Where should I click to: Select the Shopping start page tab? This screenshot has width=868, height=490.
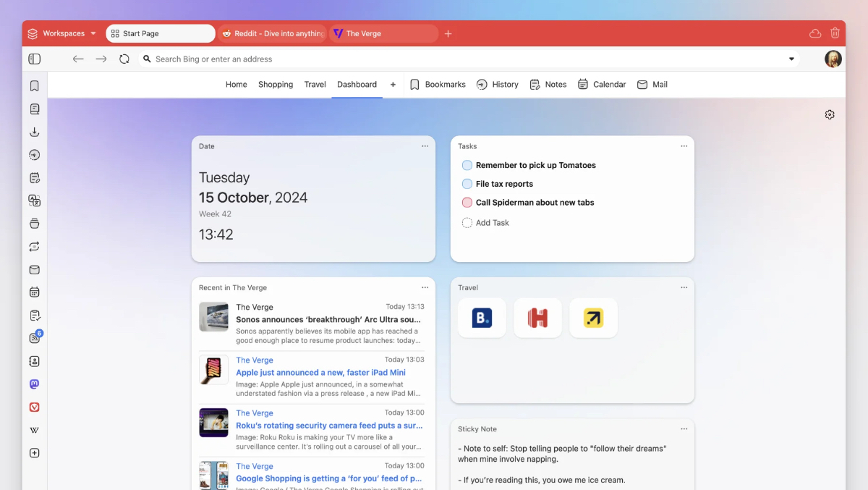[276, 85]
